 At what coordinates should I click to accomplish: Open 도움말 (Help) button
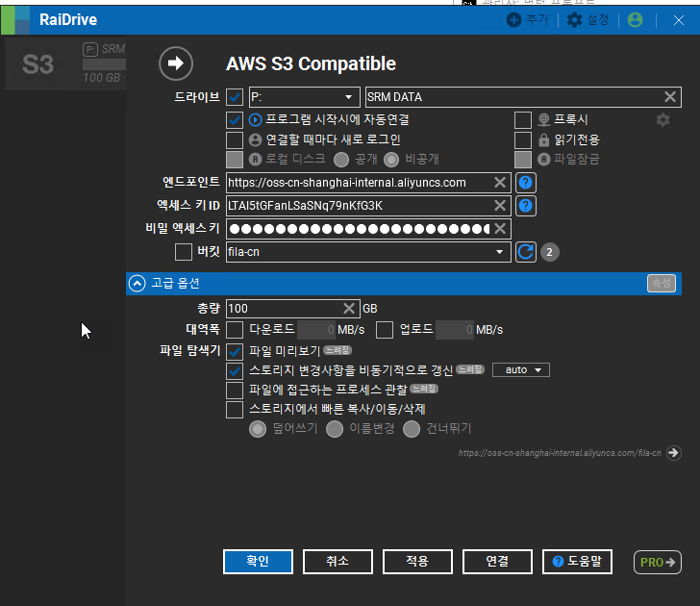pos(577,562)
